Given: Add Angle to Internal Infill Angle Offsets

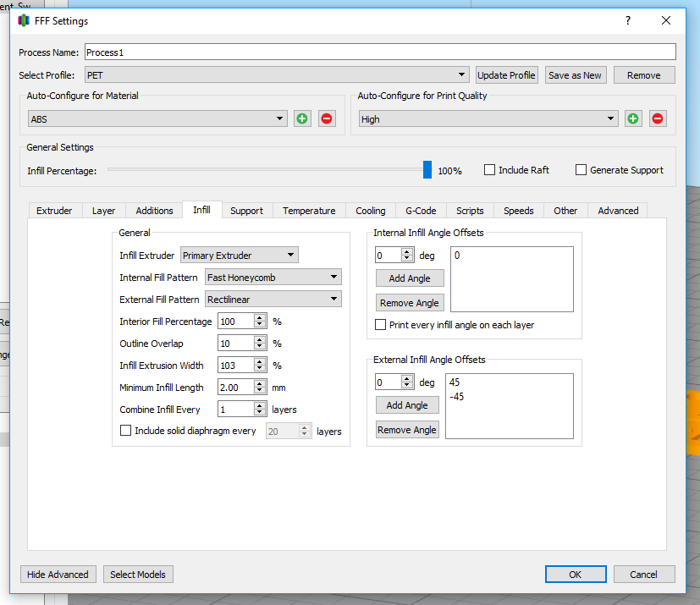Looking at the screenshot, I should (x=410, y=278).
